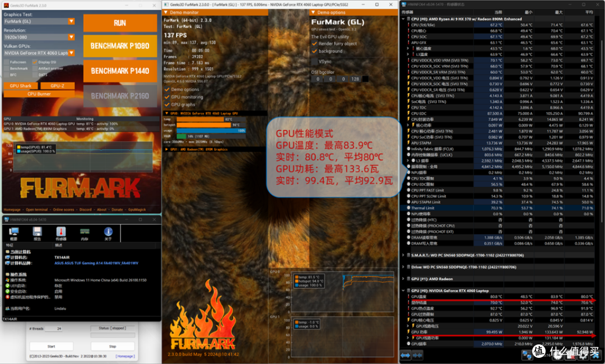Click the clock icon beside Thermal Limit row
The width and height of the screenshot is (605, 364).
pos(409,208)
